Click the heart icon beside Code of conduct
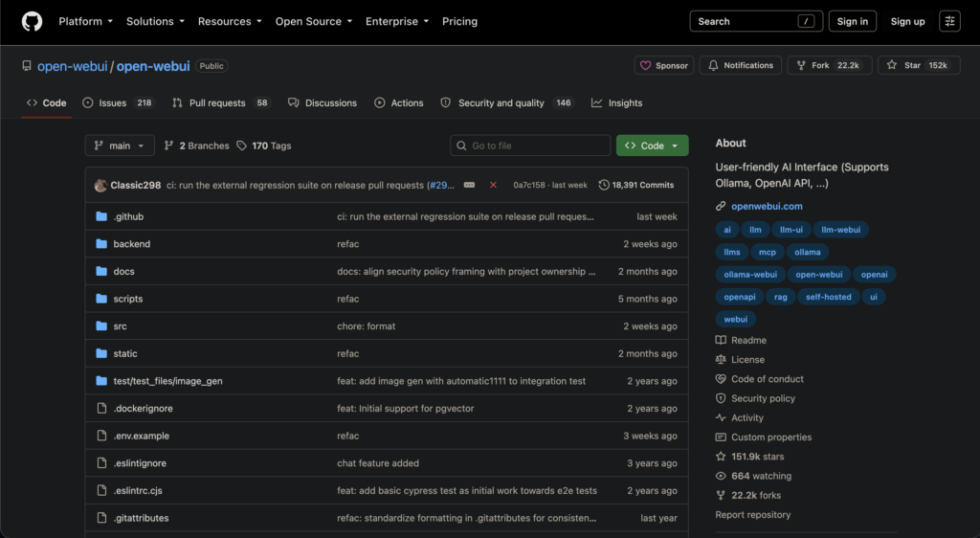The image size is (980, 538). 721,379
